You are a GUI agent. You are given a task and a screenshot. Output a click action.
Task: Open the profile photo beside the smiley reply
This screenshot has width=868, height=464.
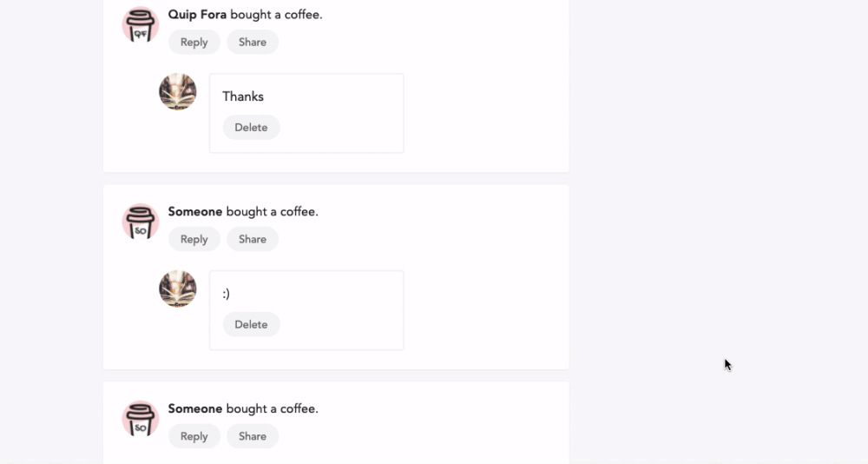pos(178,288)
